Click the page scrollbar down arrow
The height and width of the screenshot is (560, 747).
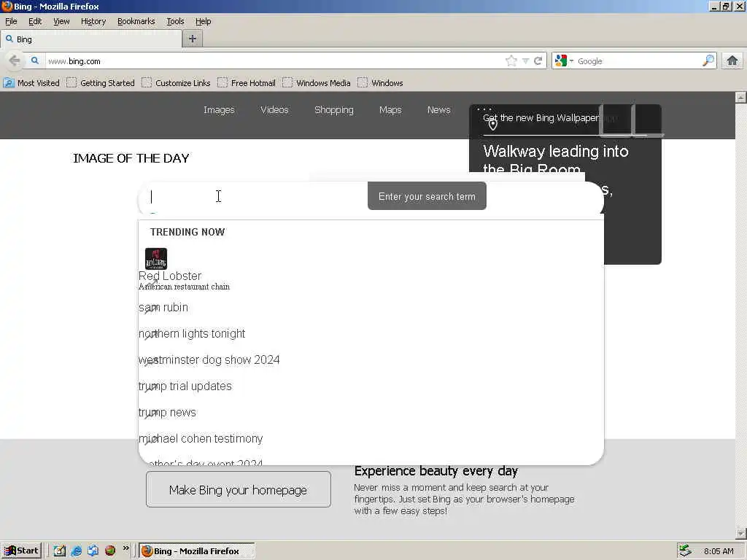pyautogui.click(x=740, y=533)
